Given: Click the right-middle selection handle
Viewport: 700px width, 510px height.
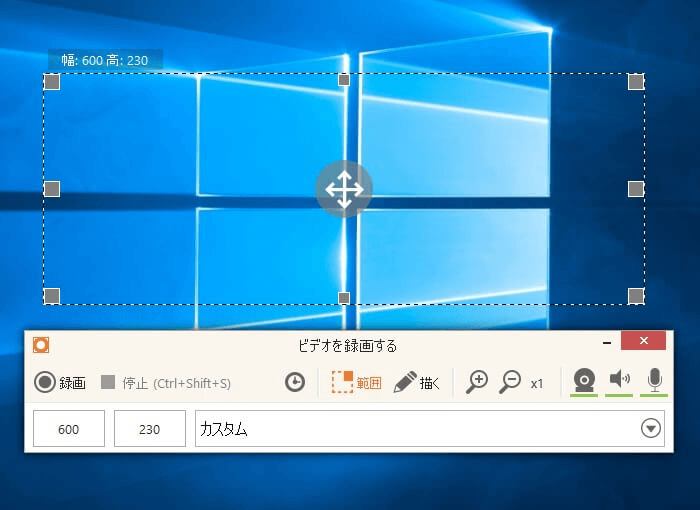Looking at the screenshot, I should click(x=636, y=189).
